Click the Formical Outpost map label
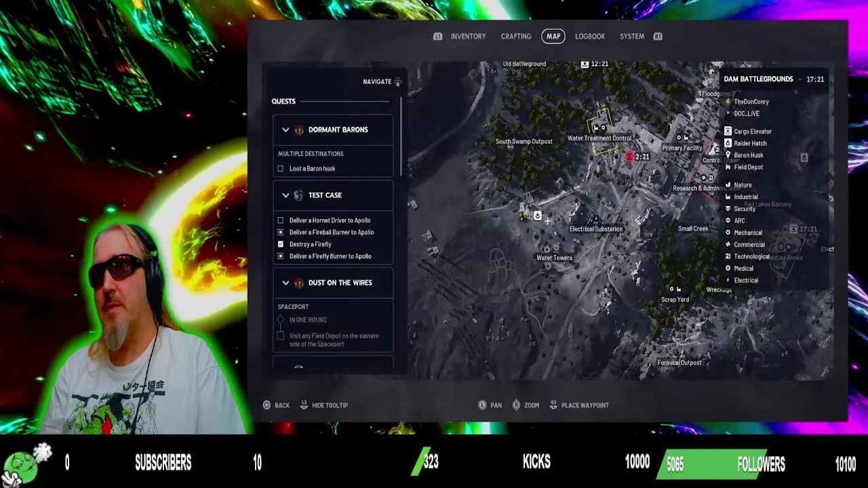The image size is (868, 488). (x=679, y=363)
